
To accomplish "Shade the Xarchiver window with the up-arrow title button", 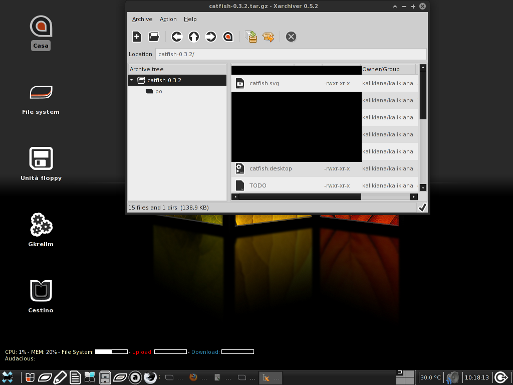I will 395,6.
